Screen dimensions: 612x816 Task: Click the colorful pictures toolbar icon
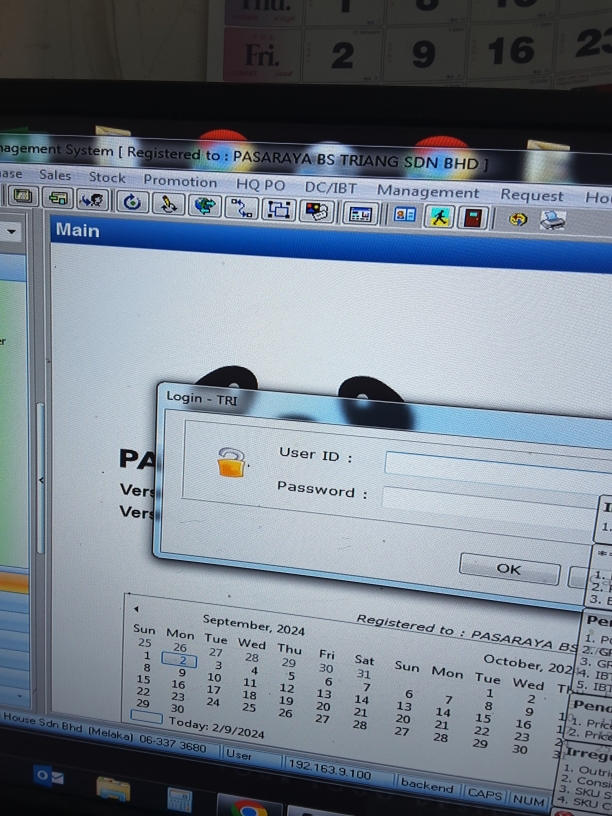click(x=316, y=211)
